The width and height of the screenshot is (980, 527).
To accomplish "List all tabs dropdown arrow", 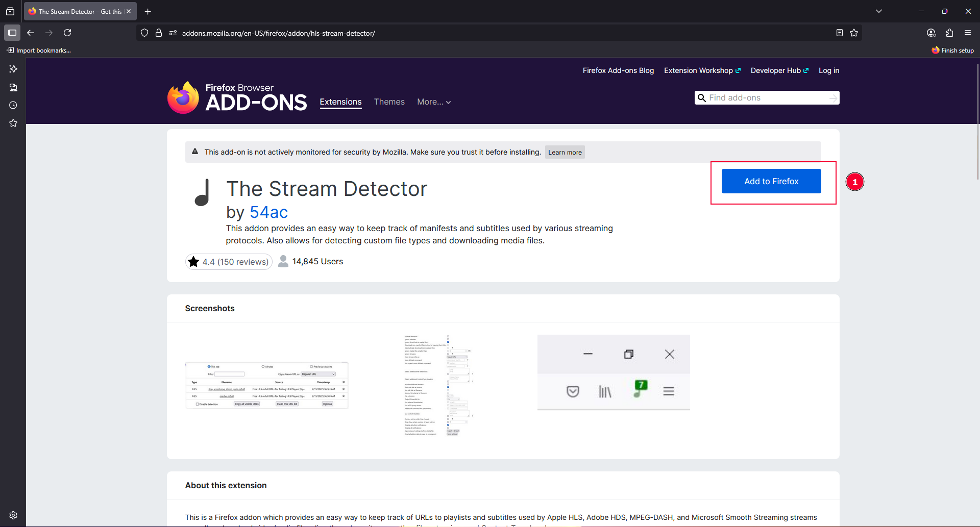I will coord(879,11).
